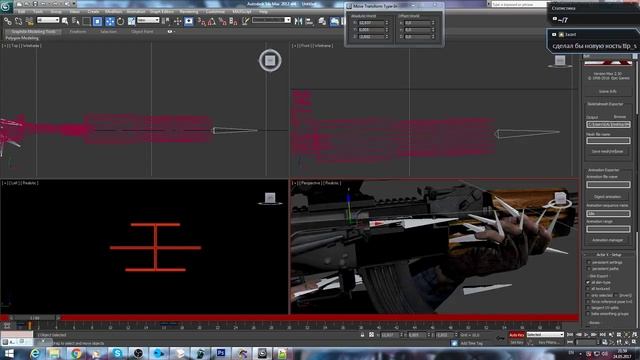Viewport: 640px width, 360px height.
Task: Open the MAXScript menu
Action: pos(242,12)
